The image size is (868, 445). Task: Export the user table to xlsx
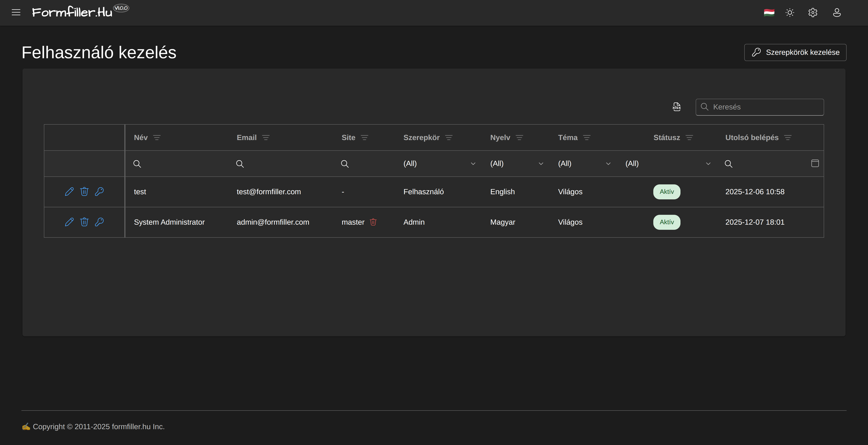pos(677,107)
